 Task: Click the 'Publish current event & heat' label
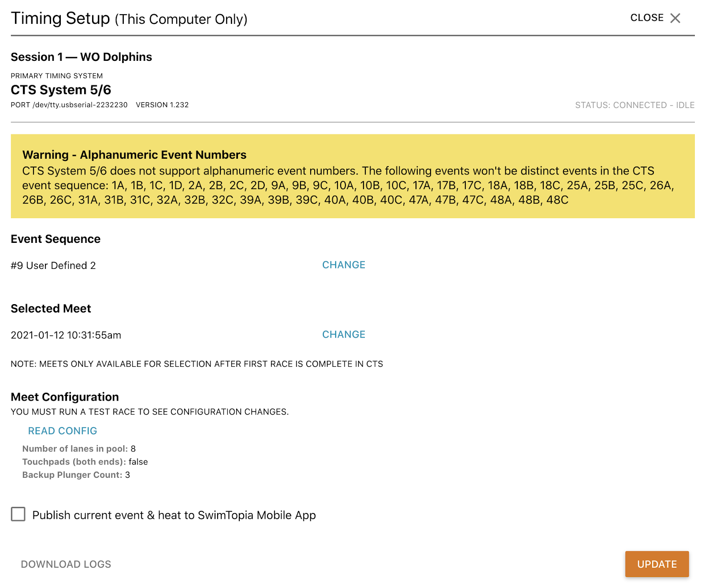point(174,515)
